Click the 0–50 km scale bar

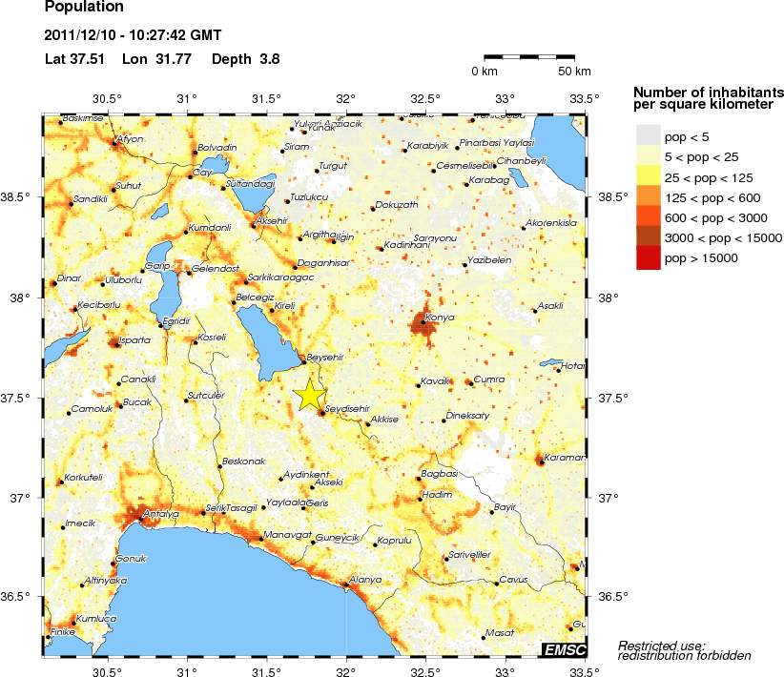click(528, 58)
